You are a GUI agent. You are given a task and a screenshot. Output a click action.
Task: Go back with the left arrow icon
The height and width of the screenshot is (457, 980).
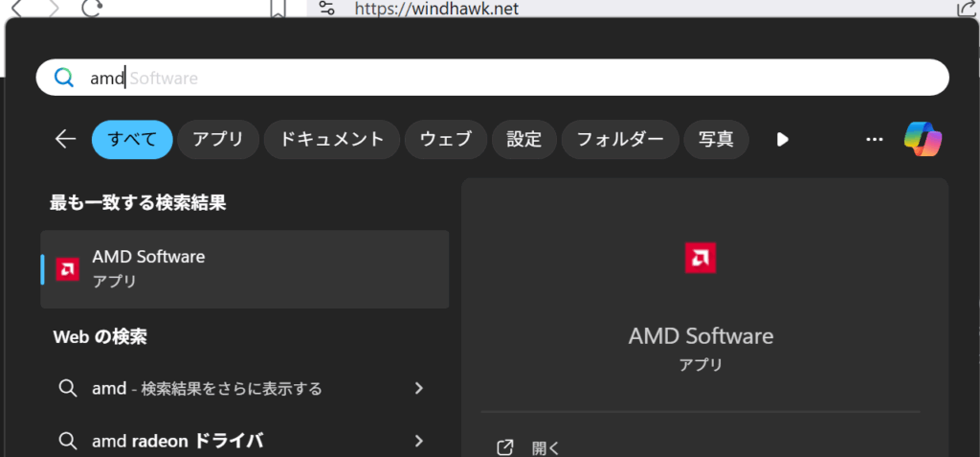point(66,139)
